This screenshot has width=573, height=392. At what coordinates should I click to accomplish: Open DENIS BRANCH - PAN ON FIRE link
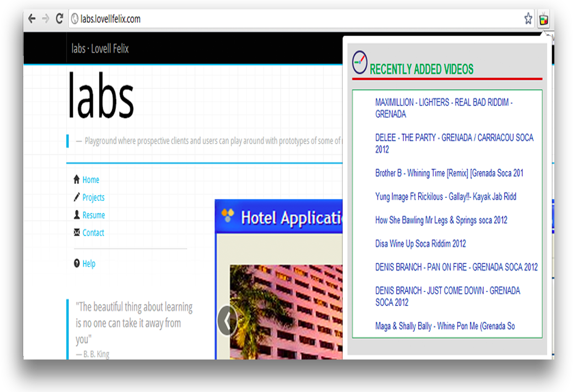point(456,267)
